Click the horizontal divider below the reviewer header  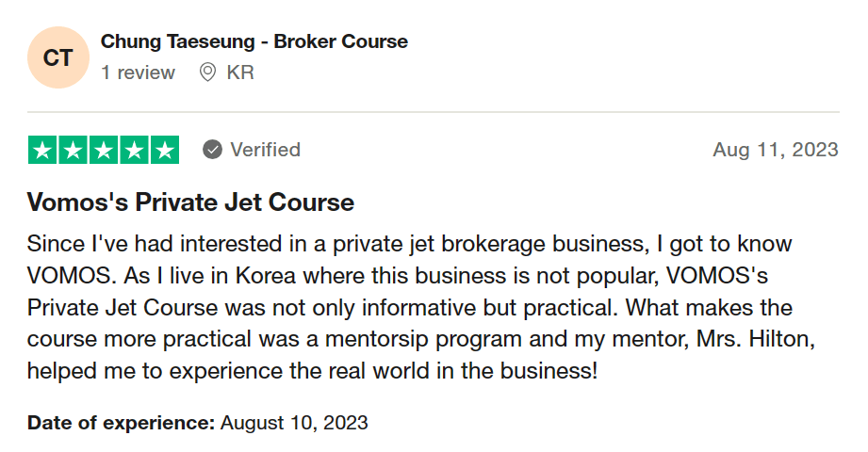coord(434,112)
